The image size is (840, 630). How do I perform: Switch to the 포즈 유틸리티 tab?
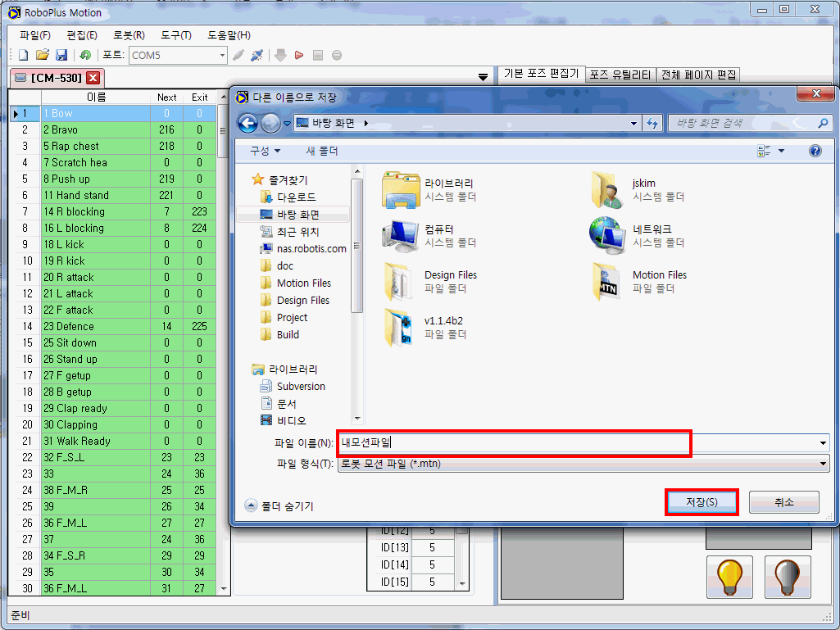(x=620, y=75)
